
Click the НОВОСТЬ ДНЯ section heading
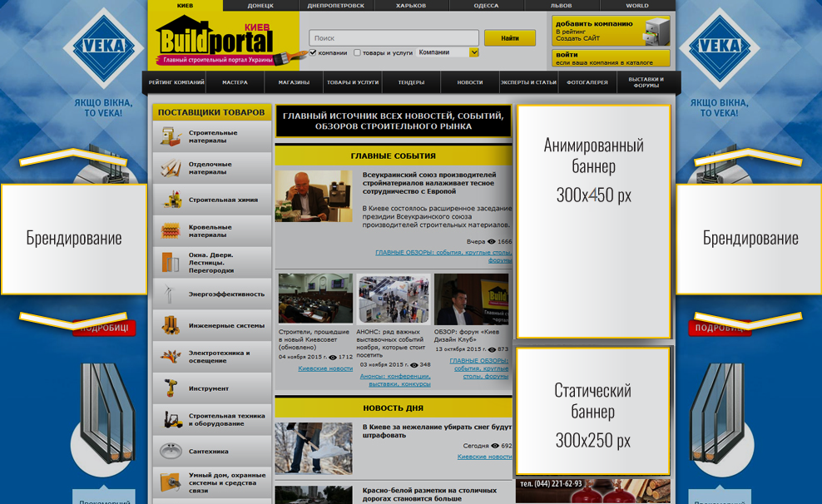pyautogui.click(x=394, y=408)
